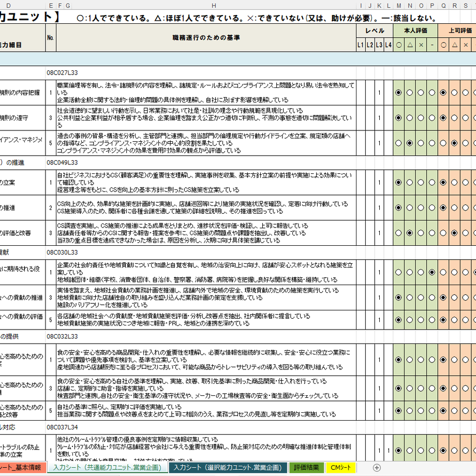Screen dimensions: 476x476
Task: Click the criteria cell starting 実情を踏まえ
Action: pos(206,297)
